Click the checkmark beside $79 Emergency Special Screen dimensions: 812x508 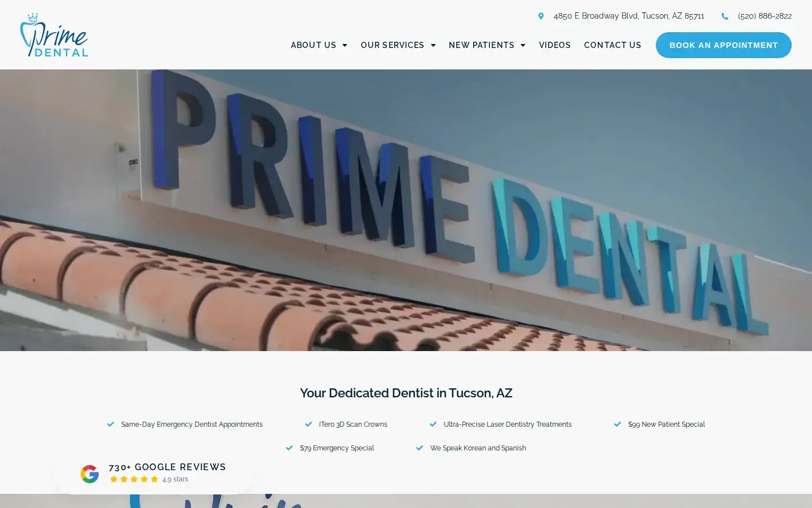click(x=289, y=448)
